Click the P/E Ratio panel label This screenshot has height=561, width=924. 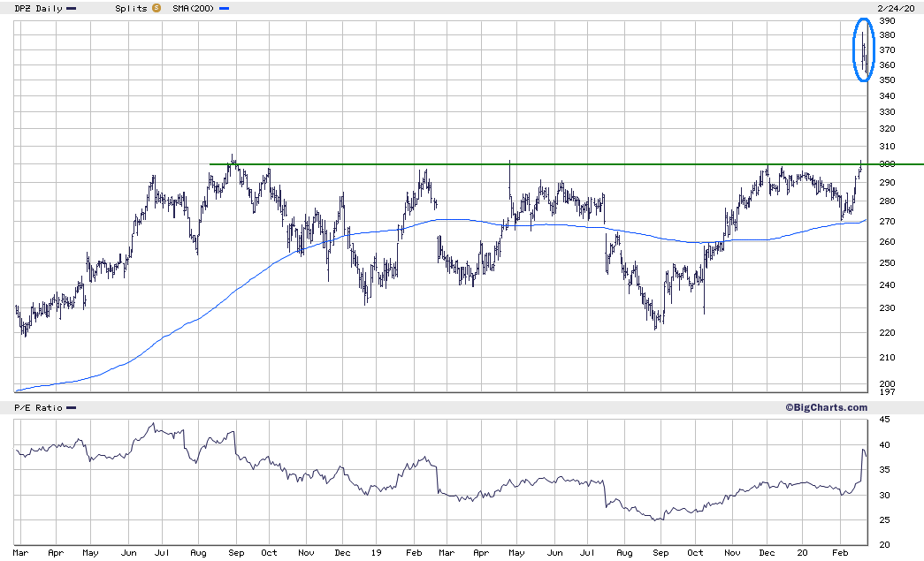(38, 407)
